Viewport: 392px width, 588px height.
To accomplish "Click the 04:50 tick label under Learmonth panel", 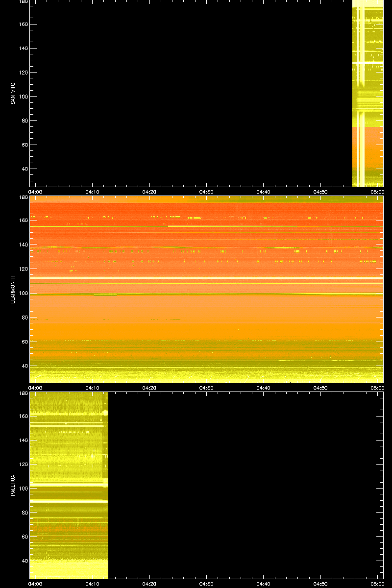I will [321, 388].
